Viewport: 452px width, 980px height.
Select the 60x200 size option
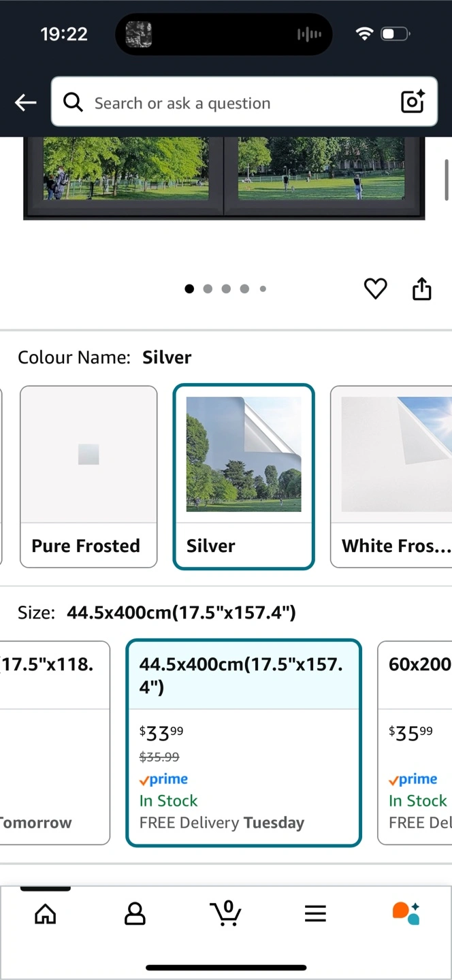point(415,742)
